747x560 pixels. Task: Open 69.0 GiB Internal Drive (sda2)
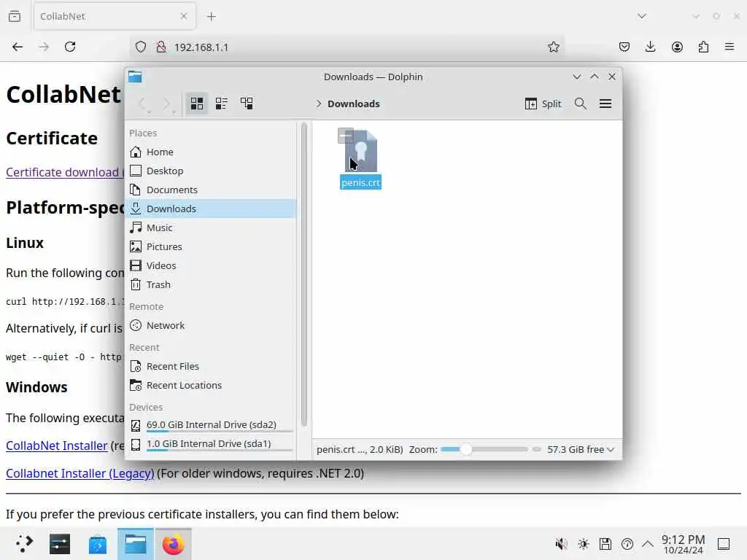tap(212, 425)
